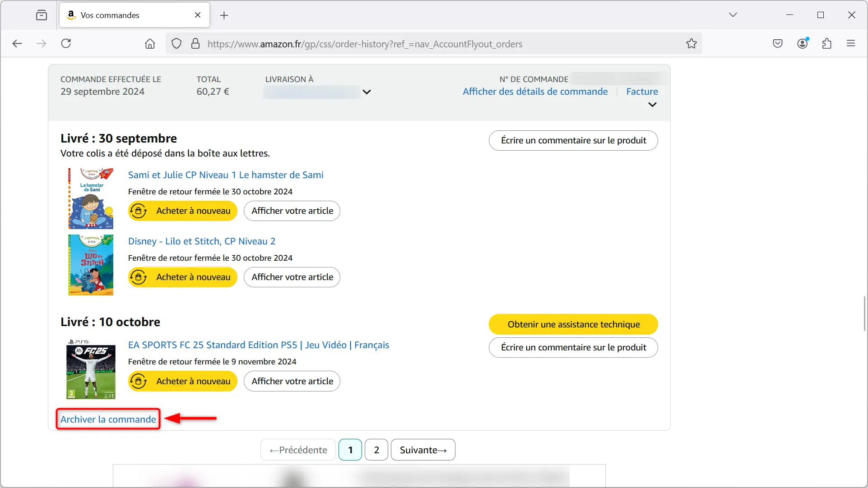
Task: Afficher votre article for Le hamster de Sami
Action: [x=292, y=211]
